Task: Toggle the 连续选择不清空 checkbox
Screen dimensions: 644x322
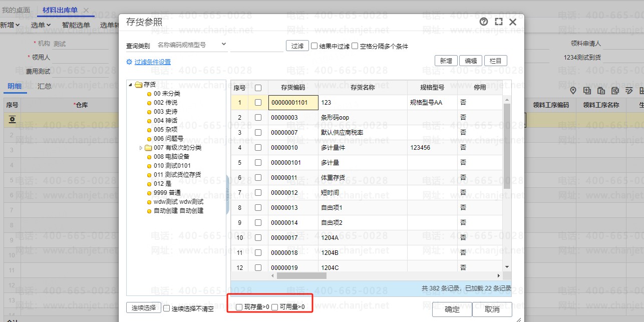Action: (x=167, y=309)
